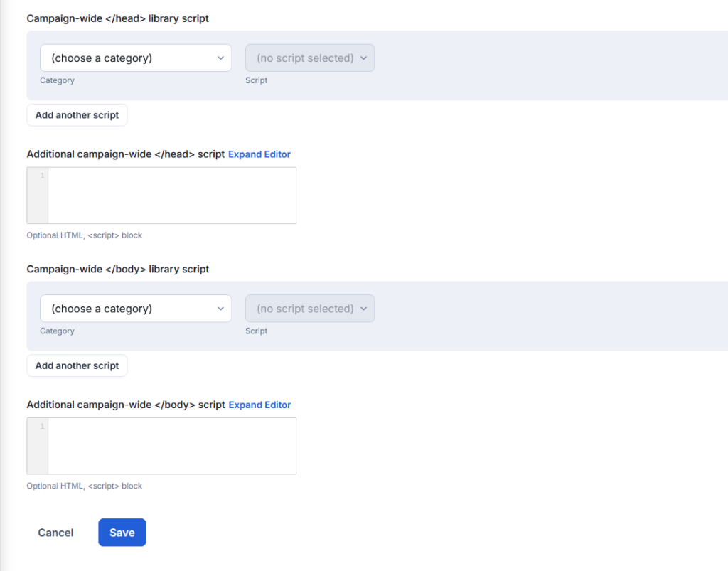728x571 pixels.
Task: Click the Category label under </head> library
Action: pos(57,80)
